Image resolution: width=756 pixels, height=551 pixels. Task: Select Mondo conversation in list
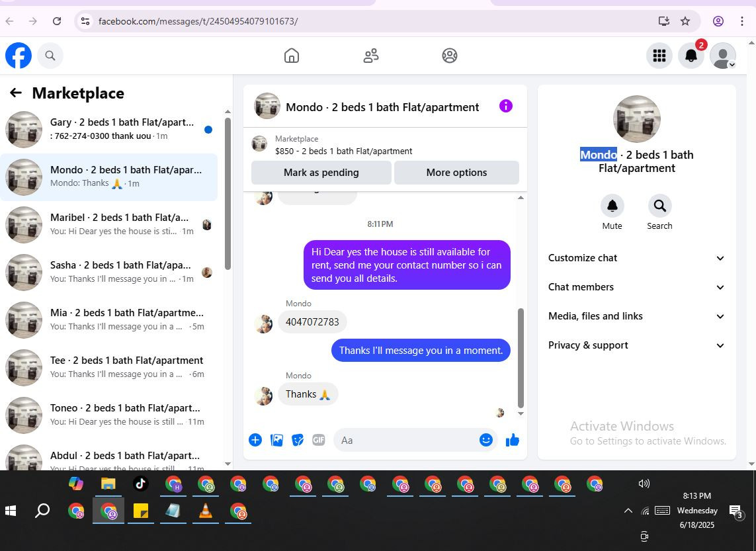pyautogui.click(x=109, y=177)
